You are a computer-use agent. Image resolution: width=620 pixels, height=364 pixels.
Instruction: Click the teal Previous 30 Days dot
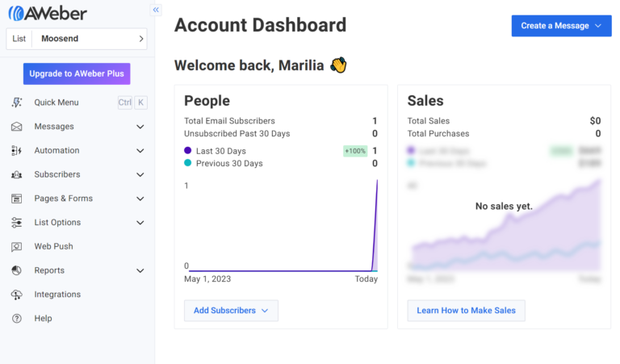188,163
